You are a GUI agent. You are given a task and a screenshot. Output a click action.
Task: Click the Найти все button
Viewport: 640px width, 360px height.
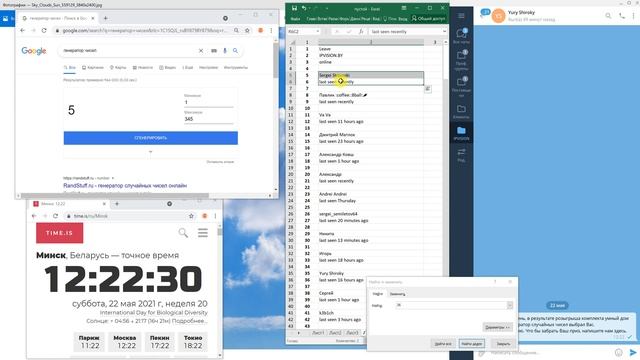pos(443,344)
